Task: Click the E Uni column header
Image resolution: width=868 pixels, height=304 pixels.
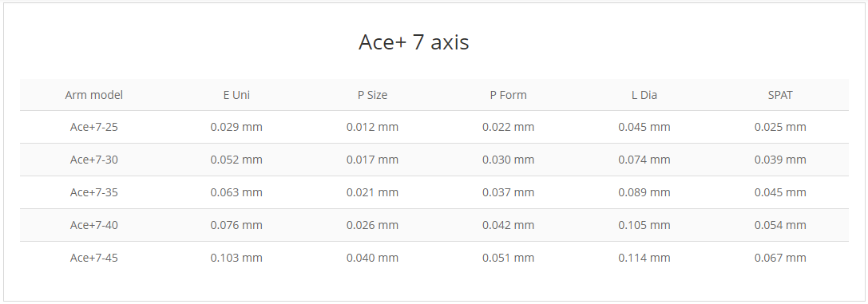Action: (236, 95)
